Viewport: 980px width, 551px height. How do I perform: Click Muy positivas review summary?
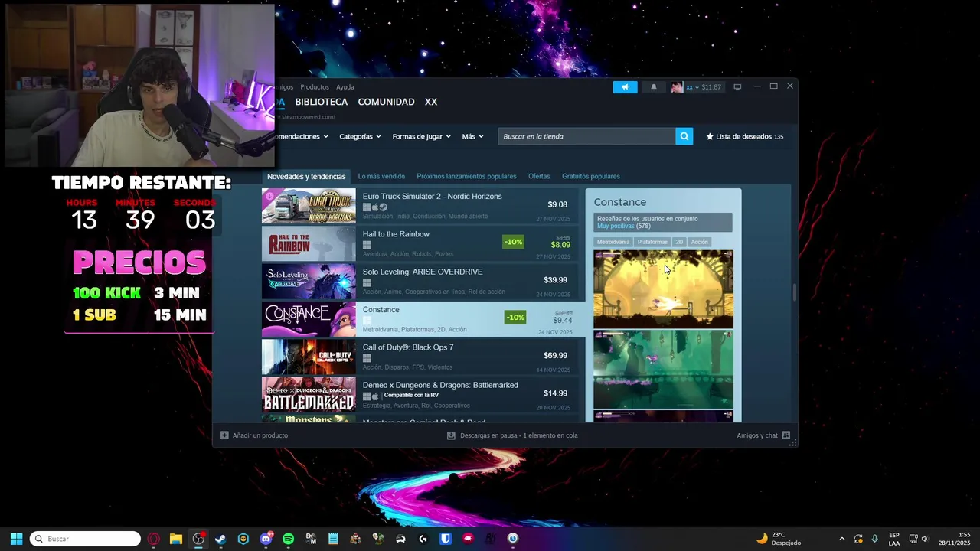click(616, 227)
